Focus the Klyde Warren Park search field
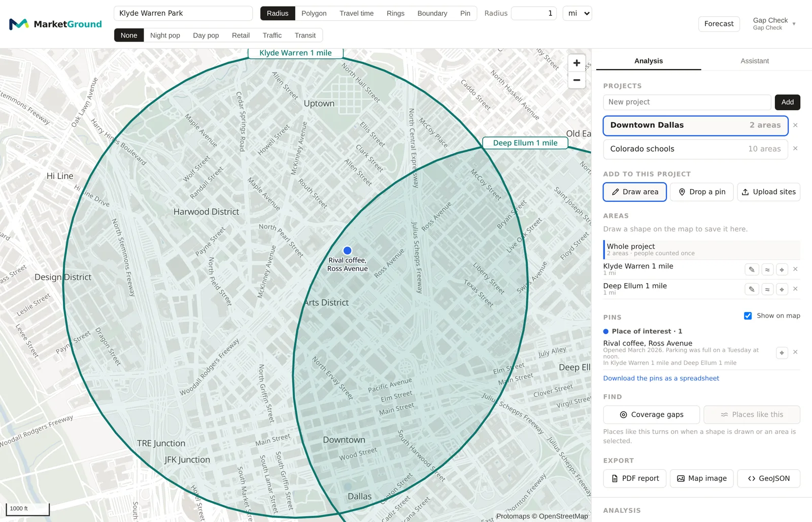Viewport: 812px width, 522px height. pyautogui.click(x=183, y=13)
